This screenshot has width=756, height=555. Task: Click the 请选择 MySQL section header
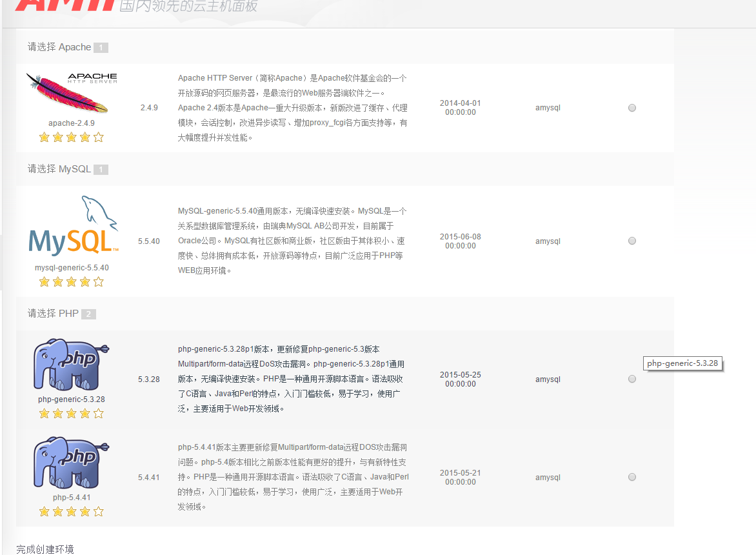tap(59, 169)
